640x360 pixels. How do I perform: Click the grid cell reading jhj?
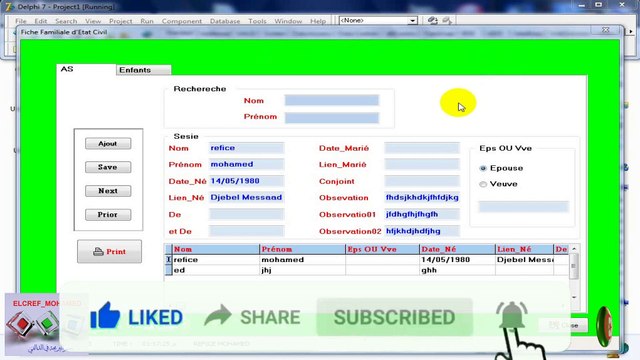click(x=302, y=270)
